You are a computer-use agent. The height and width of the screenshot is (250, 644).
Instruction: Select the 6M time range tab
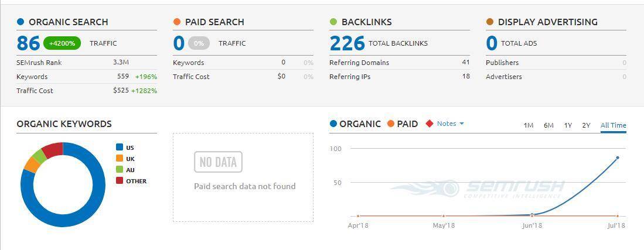point(548,125)
